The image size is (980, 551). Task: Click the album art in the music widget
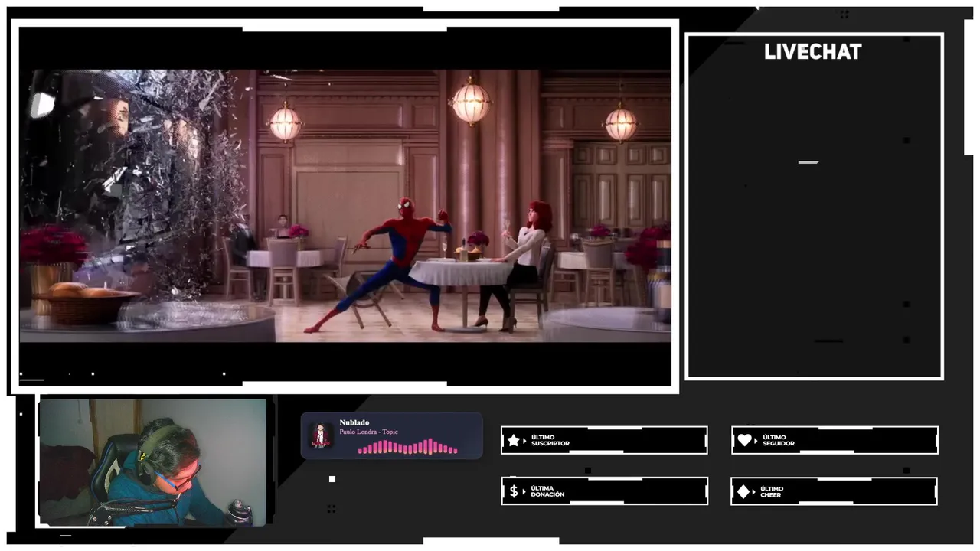pos(321,436)
